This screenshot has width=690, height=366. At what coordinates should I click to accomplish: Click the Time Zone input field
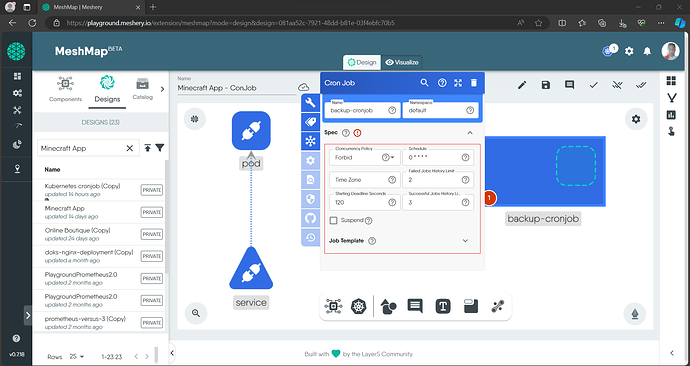tap(365, 179)
